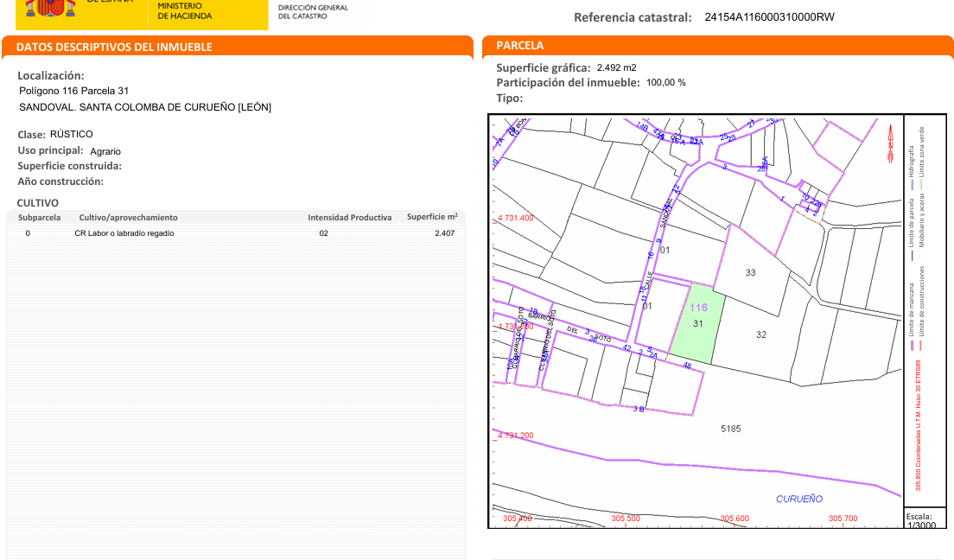
Task: Click the "Hidrografía" legend entry
Action: (x=912, y=162)
